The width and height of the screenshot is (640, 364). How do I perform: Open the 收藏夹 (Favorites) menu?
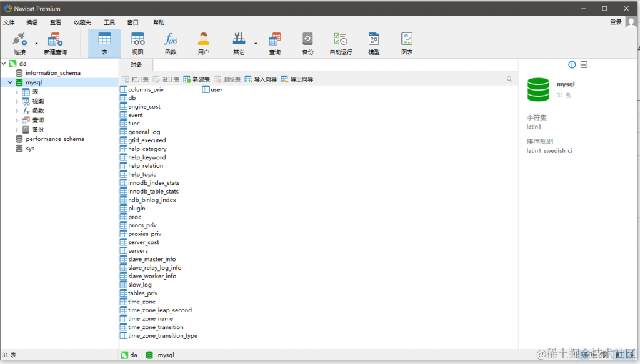[82, 22]
